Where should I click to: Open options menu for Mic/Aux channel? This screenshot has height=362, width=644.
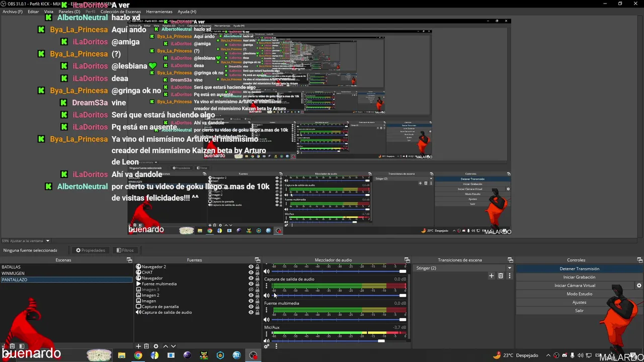[x=267, y=334]
